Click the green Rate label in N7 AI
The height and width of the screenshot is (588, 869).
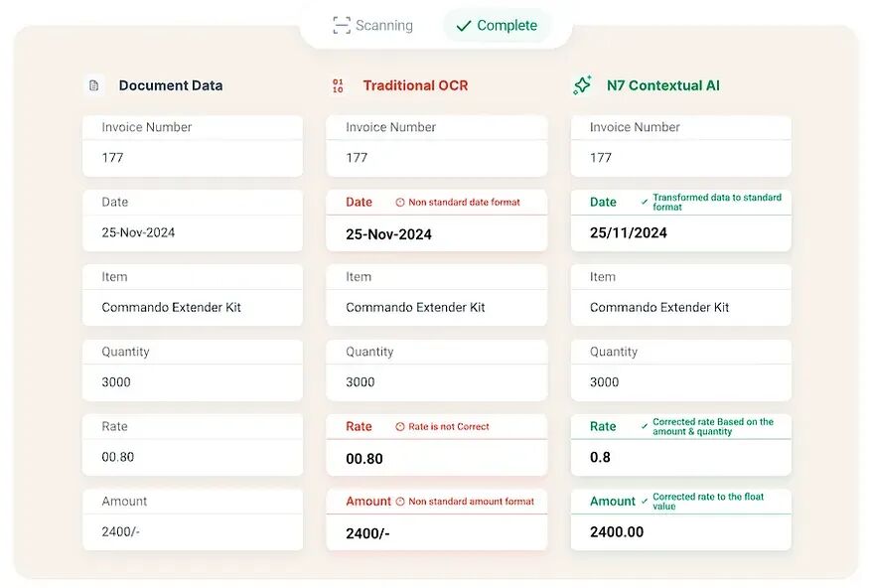tap(603, 427)
